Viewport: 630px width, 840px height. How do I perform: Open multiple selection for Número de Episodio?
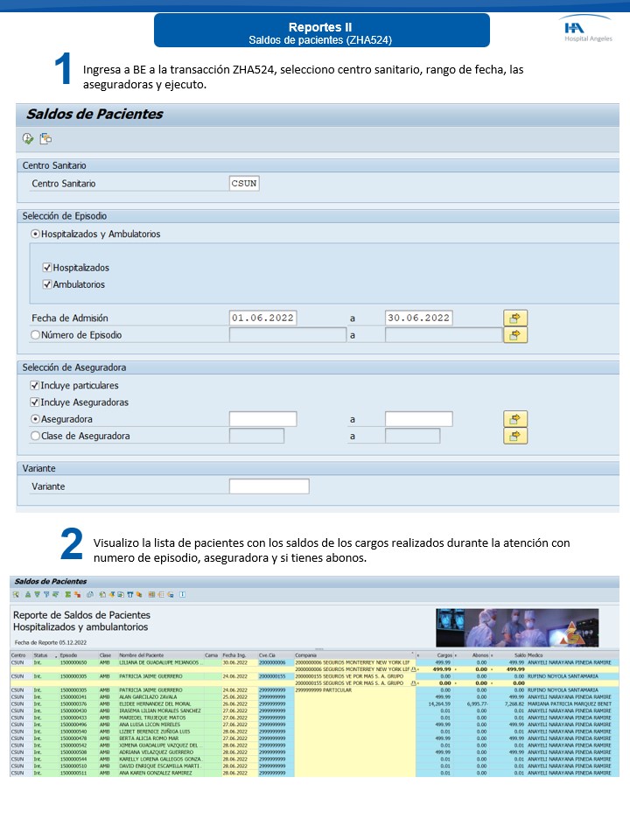click(x=515, y=334)
